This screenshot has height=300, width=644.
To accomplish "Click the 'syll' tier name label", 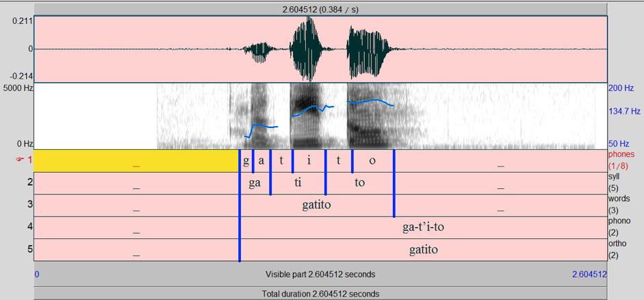I will (613, 177).
